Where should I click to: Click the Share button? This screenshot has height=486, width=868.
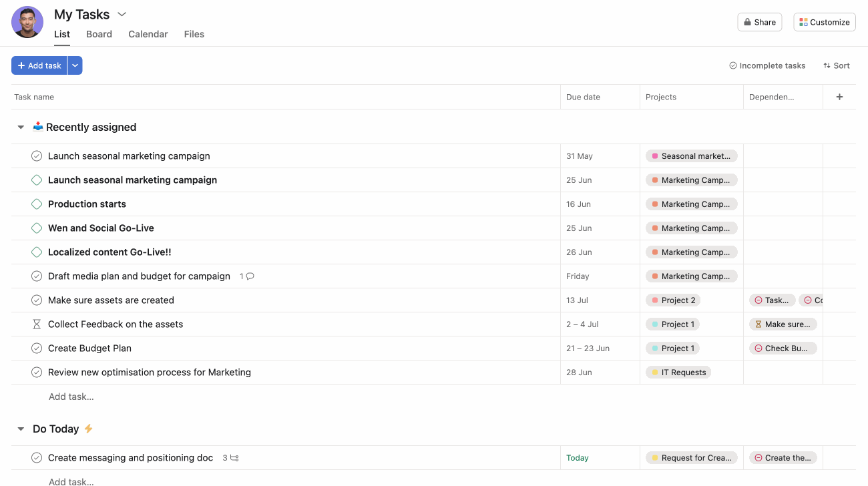[x=759, y=22]
